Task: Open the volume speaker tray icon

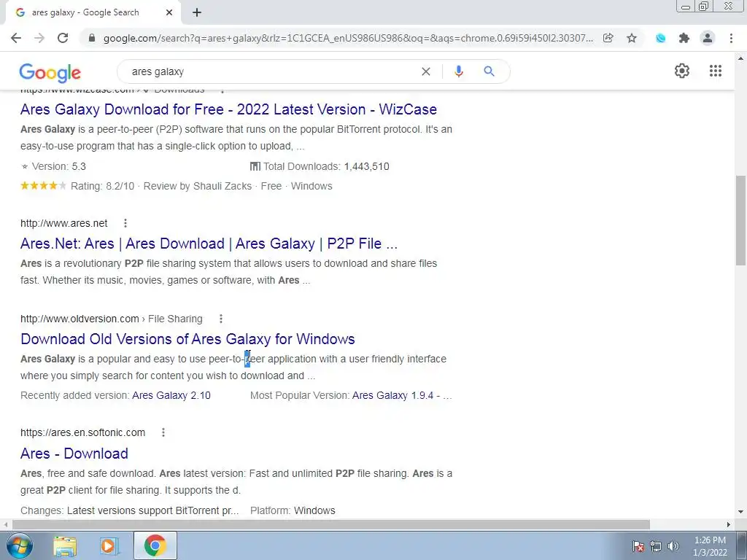Action: [x=673, y=546]
